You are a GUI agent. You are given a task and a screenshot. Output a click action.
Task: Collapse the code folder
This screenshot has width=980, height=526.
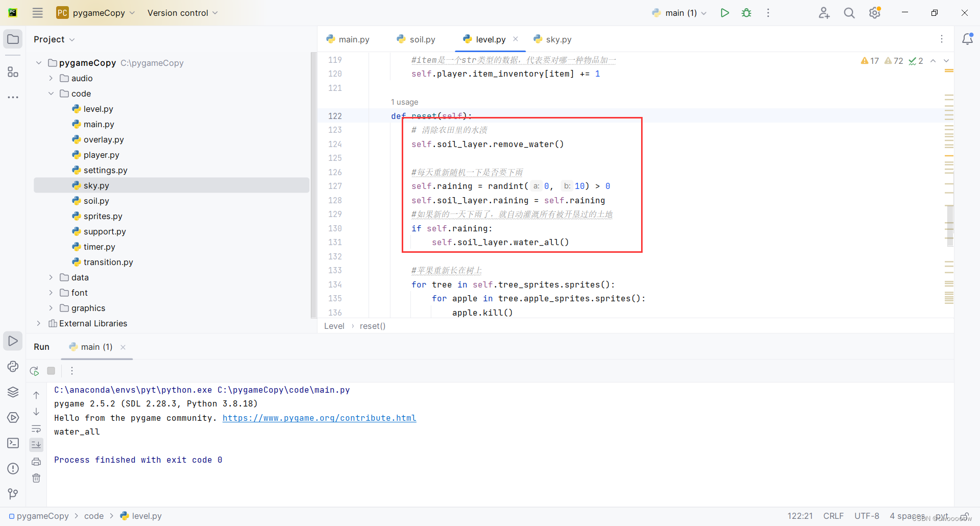pos(51,93)
